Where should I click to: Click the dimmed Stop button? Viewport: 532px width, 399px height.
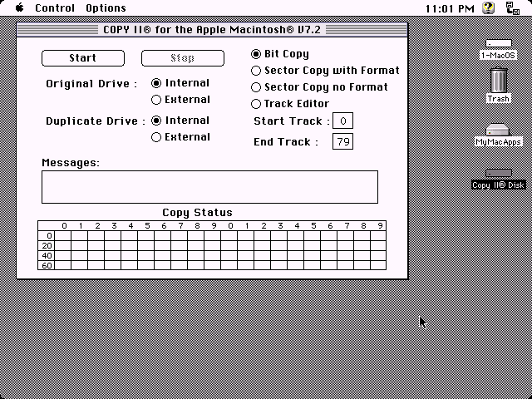click(x=183, y=58)
